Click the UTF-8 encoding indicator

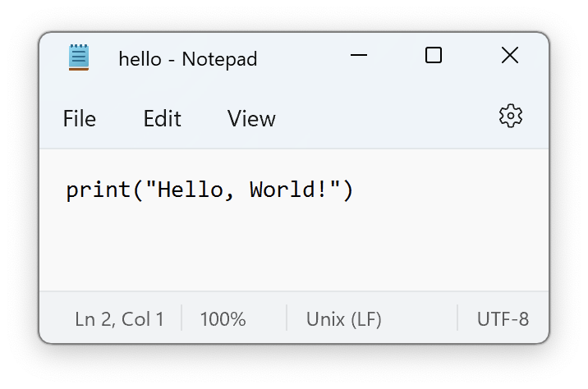[x=503, y=319]
